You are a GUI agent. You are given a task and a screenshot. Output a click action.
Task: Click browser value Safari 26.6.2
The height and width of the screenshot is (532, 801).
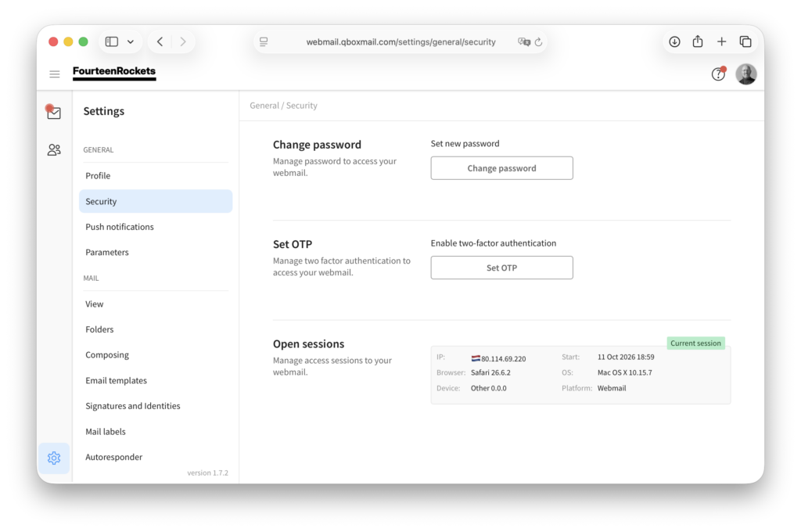coord(490,373)
